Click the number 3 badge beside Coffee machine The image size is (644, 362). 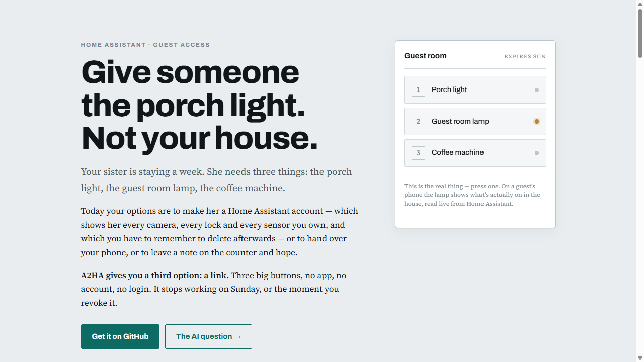(x=418, y=153)
